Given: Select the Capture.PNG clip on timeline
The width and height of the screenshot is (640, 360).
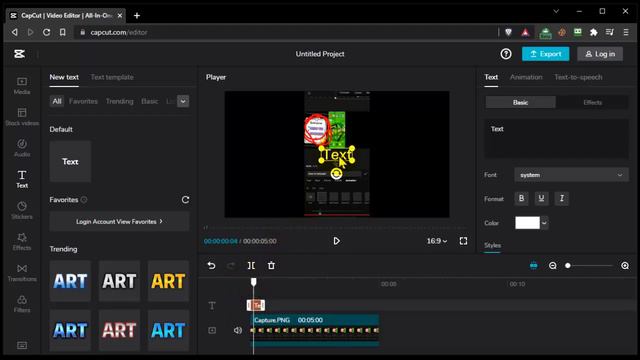Looking at the screenshot, I should tap(315, 331).
